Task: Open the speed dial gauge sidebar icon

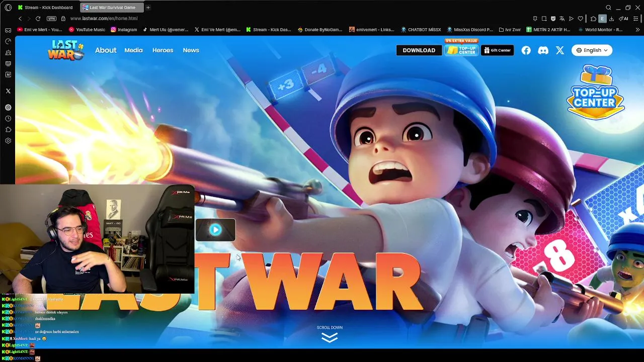Action: click(x=8, y=41)
